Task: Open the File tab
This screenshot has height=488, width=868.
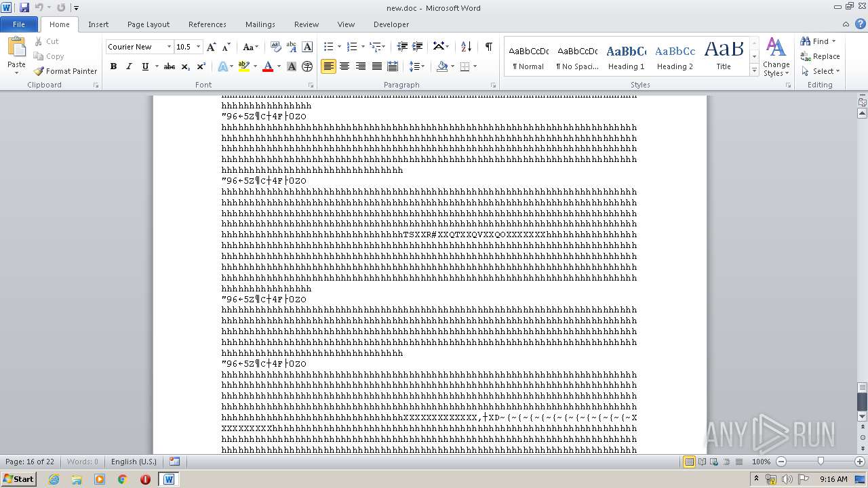Action: coord(19,24)
